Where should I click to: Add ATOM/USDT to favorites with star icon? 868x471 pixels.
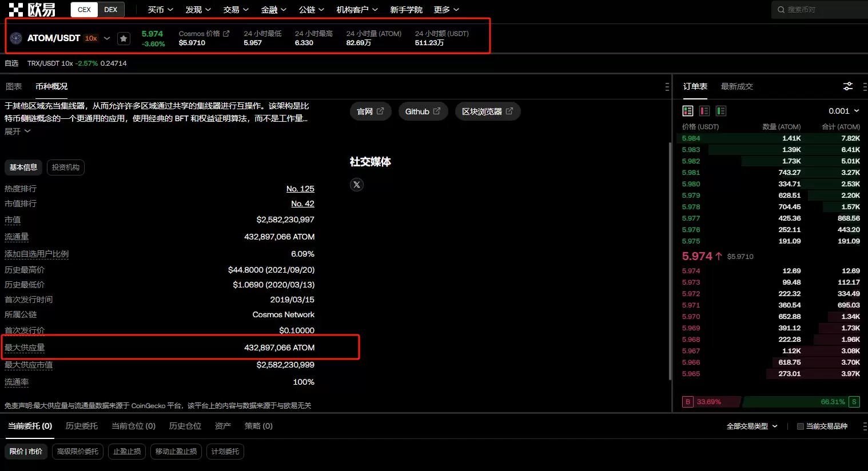pos(124,38)
